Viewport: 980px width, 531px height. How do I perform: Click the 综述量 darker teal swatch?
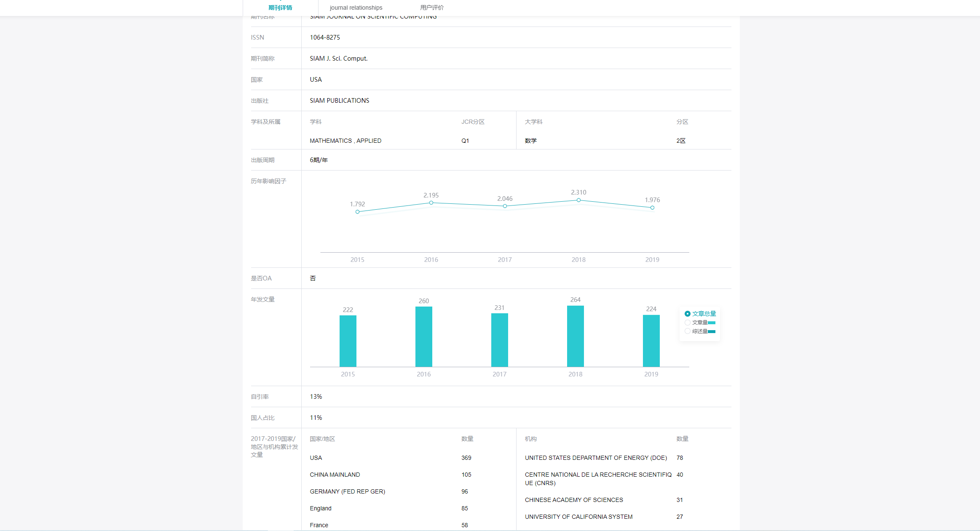pos(712,332)
